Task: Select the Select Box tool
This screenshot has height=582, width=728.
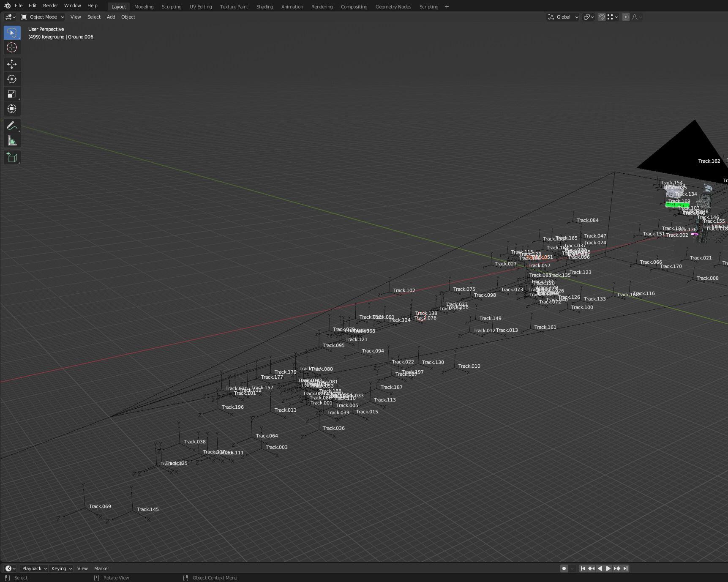Action: click(x=12, y=33)
